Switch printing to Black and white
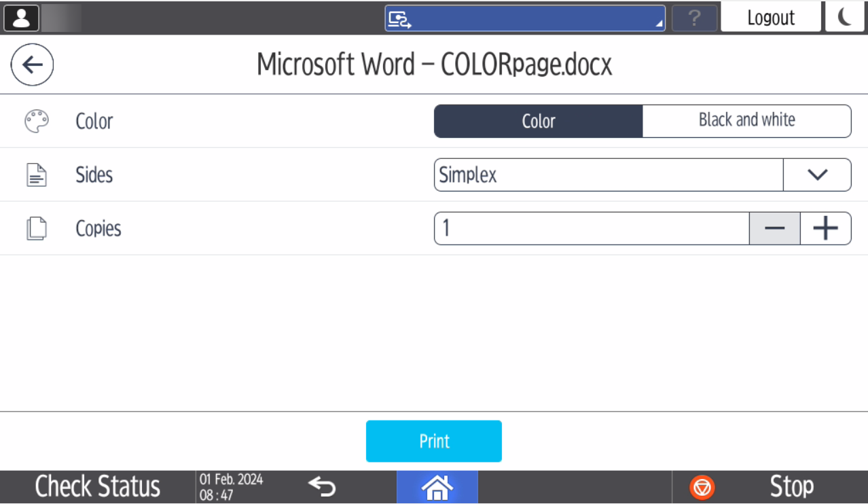The image size is (868, 504). pos(746,120)
